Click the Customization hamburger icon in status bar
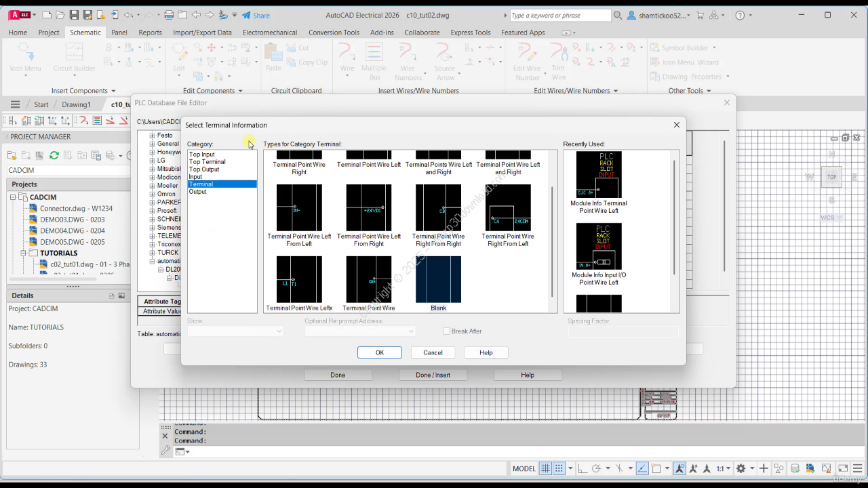This screenshot has height=488, width=868. click(858, 468)
